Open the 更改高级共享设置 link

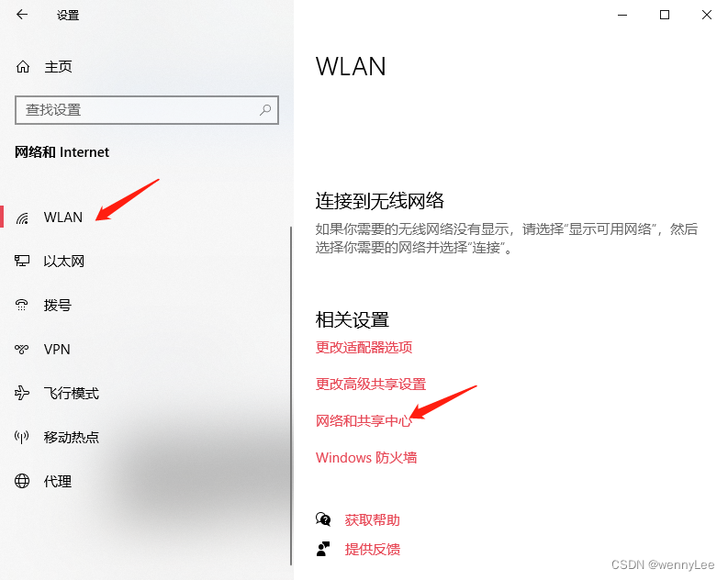tap(371, 384)
